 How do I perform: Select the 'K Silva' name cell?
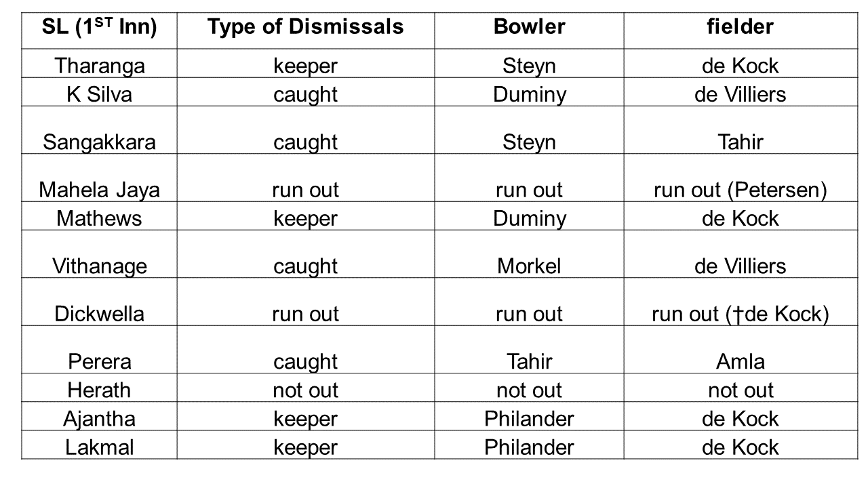(99, 94)
